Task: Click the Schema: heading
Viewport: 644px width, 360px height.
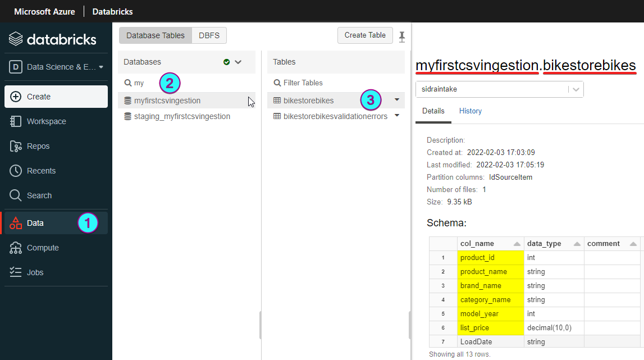Action: point(446,223)
